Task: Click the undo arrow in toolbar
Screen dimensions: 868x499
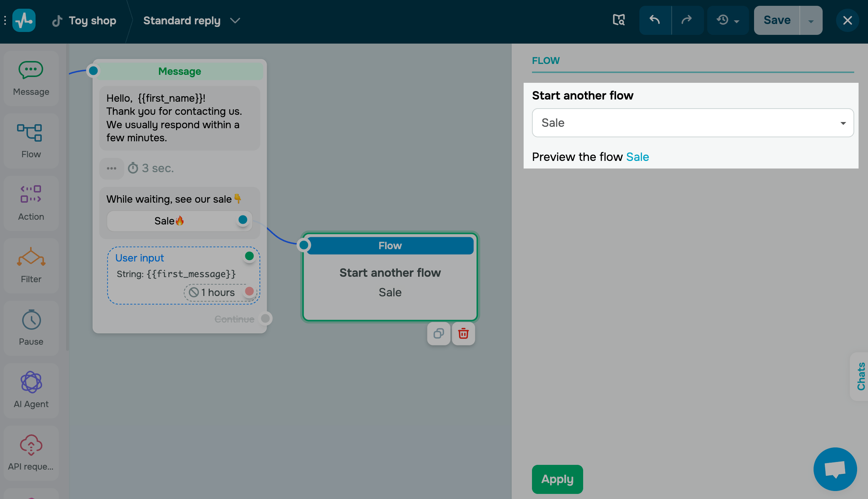Action: pyautogui.click(x=655, y=20)
